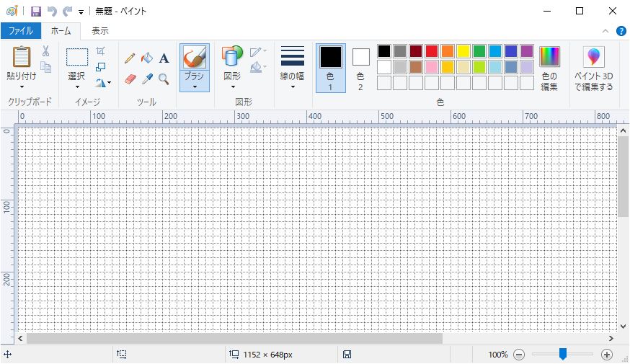Click the Crop icon
630x364 pixels.
point(100,51)
